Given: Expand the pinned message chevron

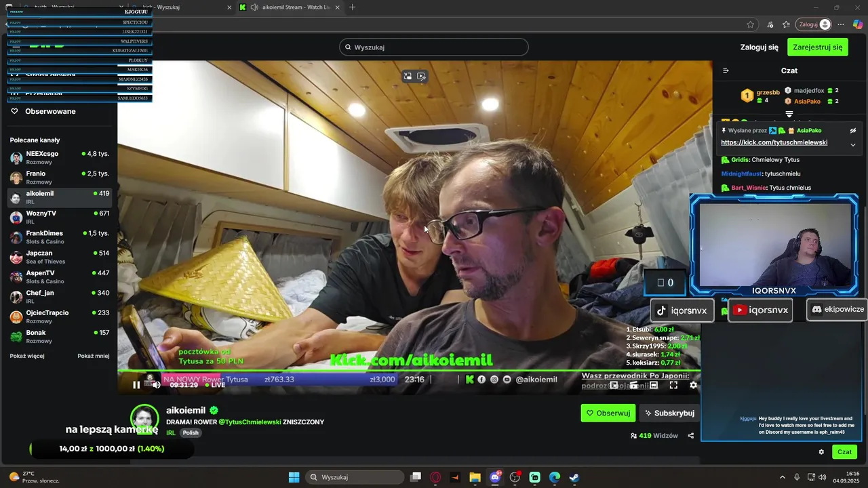Looking at the screenshot, I should coord(853,144).
